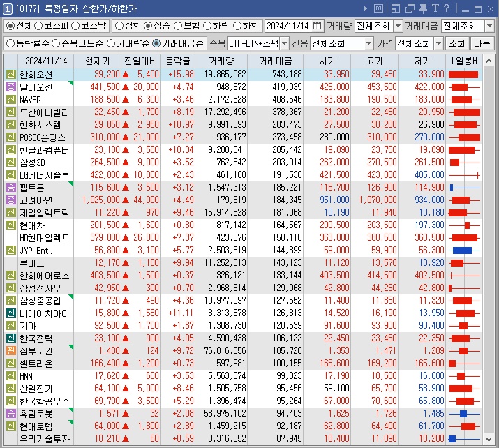Click the 증 badge beside 알테오젠
Image resolution: width=499 pixels, height=448 pixels.
point(11,87)
